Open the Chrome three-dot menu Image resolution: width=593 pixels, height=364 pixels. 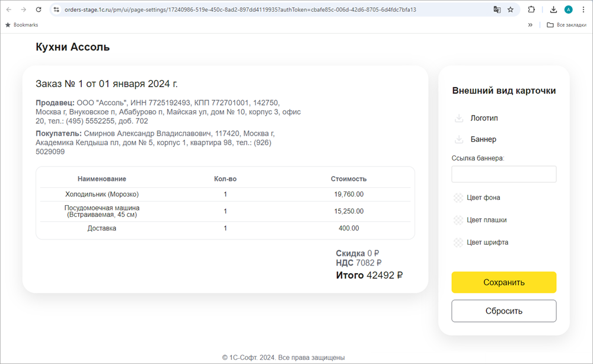click(583, 9)
